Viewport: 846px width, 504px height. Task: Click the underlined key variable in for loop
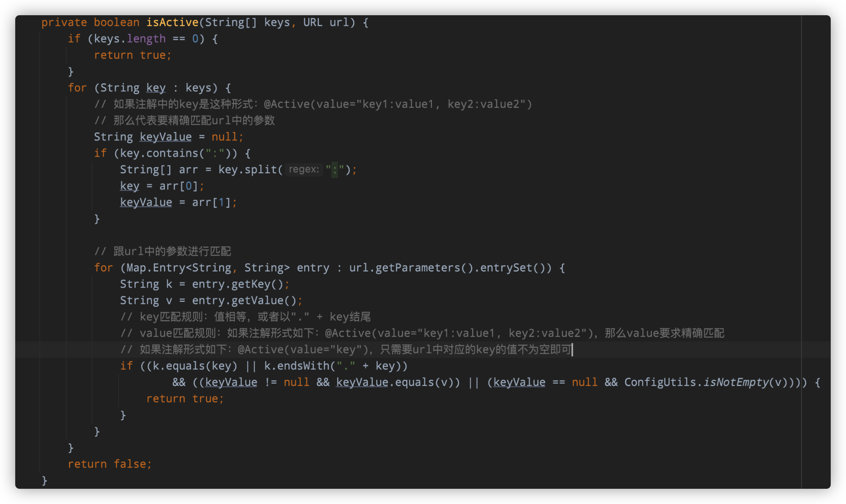point(156,88)
